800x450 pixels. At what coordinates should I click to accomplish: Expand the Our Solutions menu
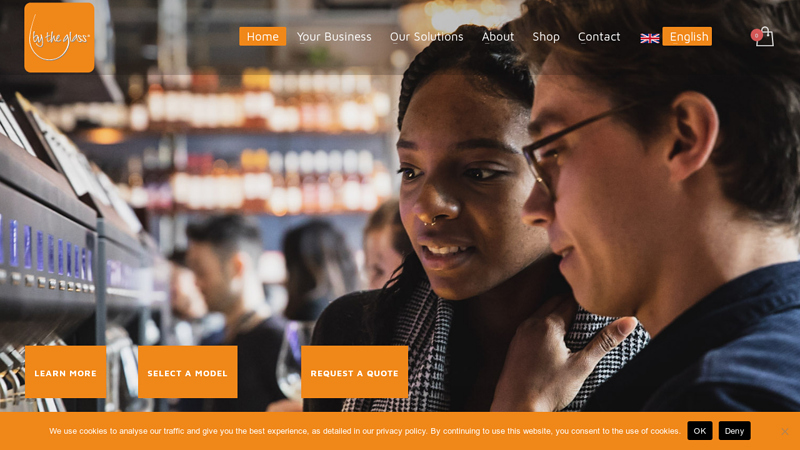pyautogui.click(x=427, y=37)
